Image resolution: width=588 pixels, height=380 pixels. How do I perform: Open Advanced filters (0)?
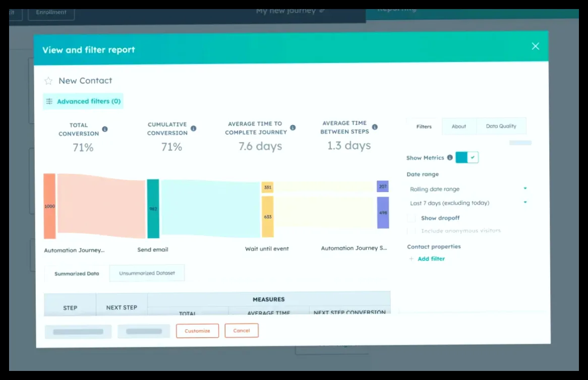(83, 101)
